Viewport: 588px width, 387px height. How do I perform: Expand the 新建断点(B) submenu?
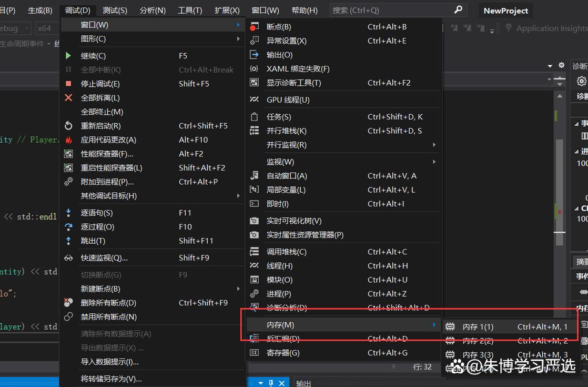tap(238, 289)
